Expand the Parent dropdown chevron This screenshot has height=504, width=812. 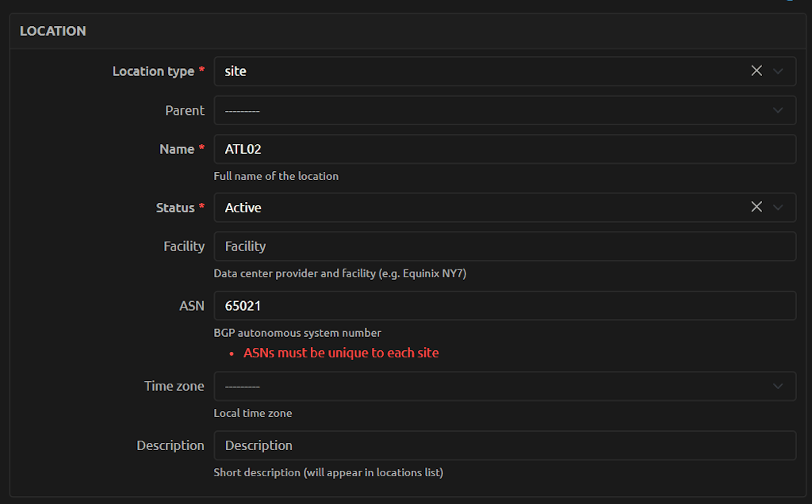[x=778, y=111]
